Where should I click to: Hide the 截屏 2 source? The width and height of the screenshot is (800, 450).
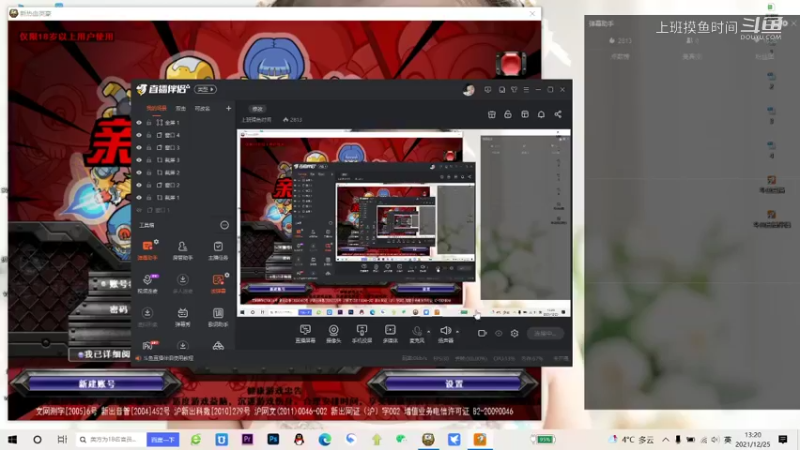click(x=139, y=172)
